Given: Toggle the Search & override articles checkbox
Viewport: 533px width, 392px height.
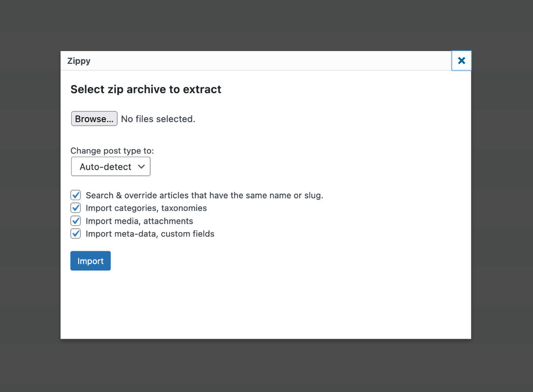Looking at the screenshot, I should pyautogui.click(x=76, y=195).
